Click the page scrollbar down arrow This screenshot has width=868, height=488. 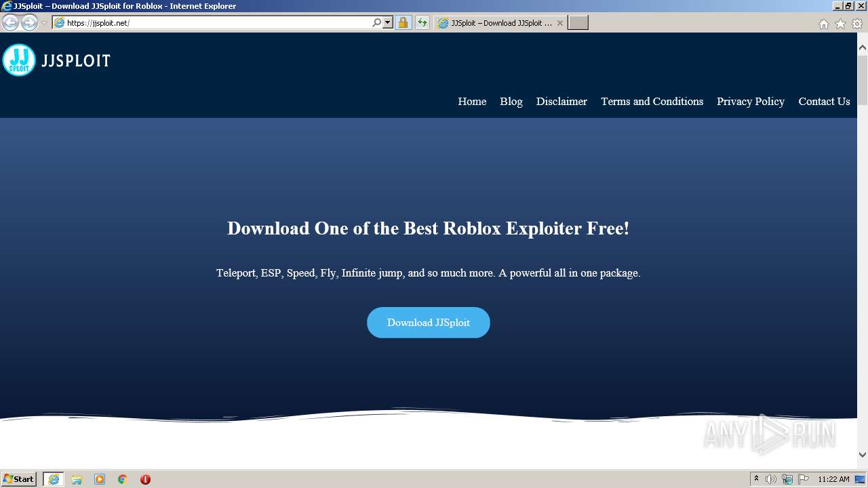coord(863,455)
